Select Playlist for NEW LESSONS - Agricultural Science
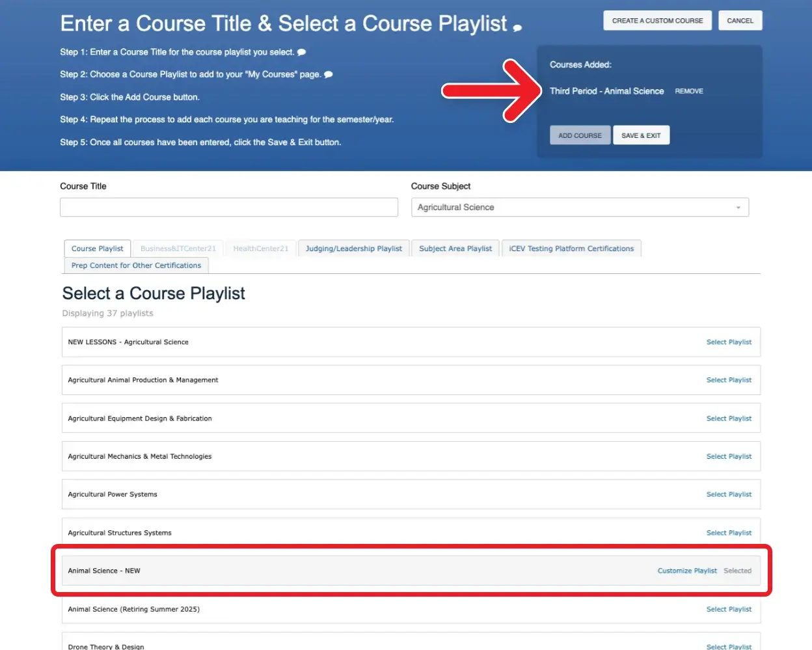Viewport: 812px width, 650px height. point(729,342)
